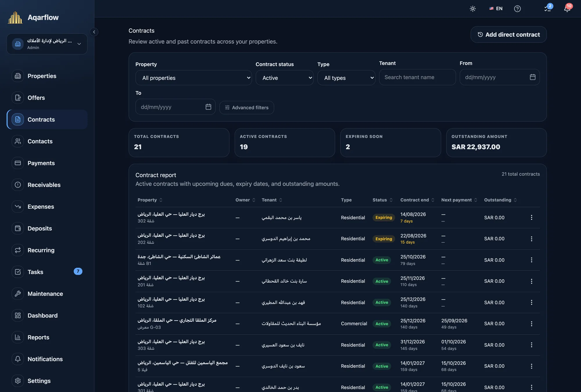Open the notifications bell with badge 10
This screenshot has width=581, height=392.
[567, 9]
